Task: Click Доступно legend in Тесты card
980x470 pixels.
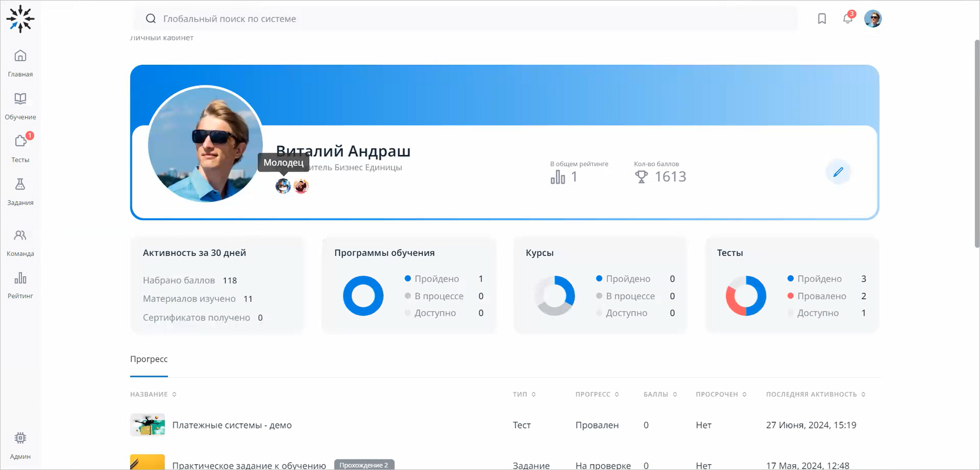Action: (813, 313)
